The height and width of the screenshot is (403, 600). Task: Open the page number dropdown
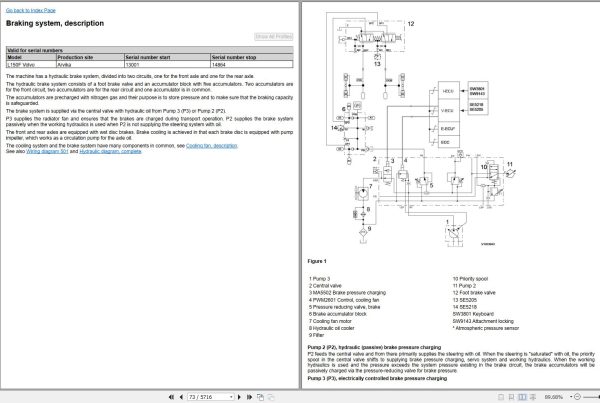(x=231, y=397)
